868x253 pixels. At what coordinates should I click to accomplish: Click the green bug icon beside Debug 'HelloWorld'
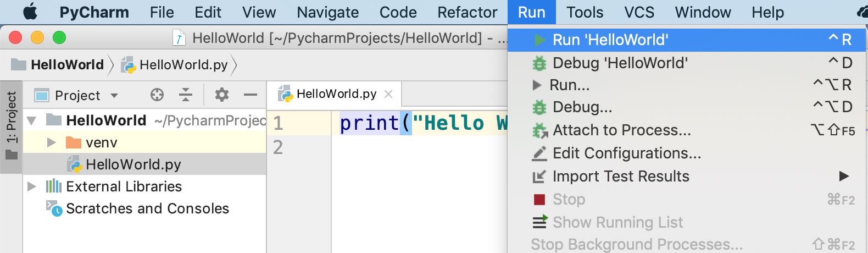point(539,63)
